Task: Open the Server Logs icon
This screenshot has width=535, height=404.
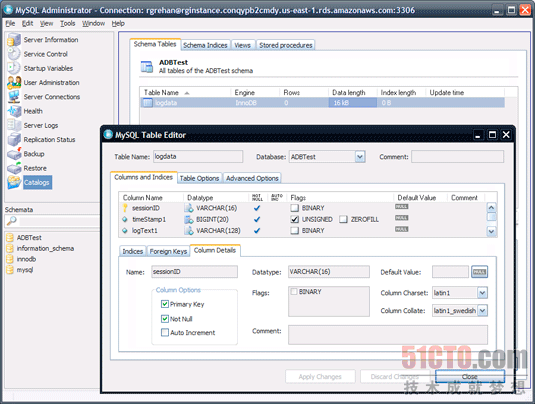Action: (x=14, y=125)
